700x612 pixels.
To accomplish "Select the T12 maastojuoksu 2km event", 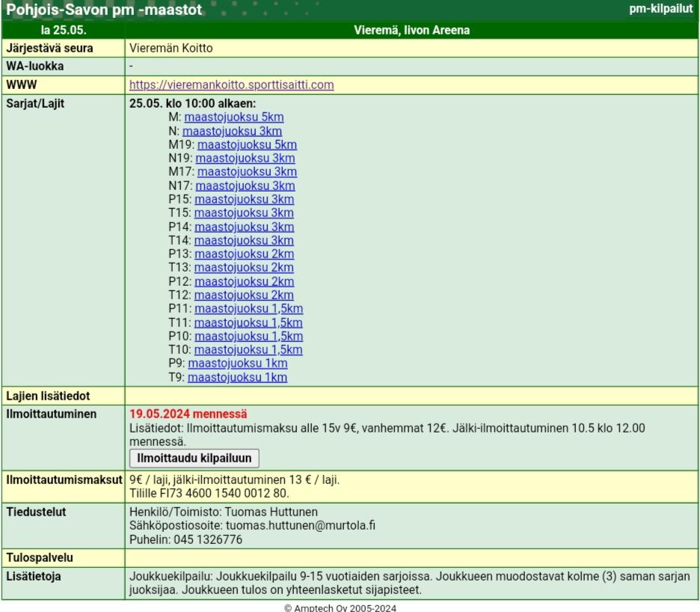I will click(x=244, y=295).
